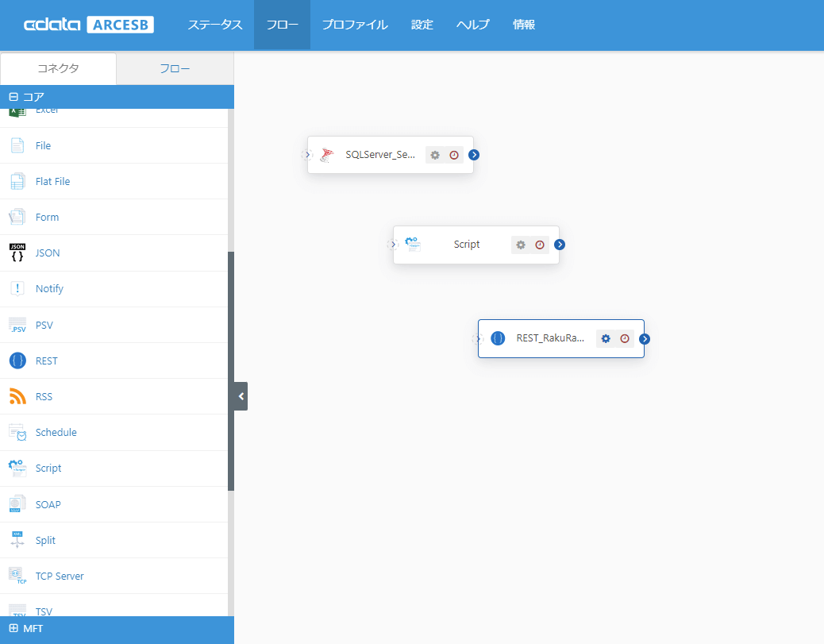Collapse the connector sidebar panel
The height and width of the screenshot is (644, 824).
click(x=241, y=396)
